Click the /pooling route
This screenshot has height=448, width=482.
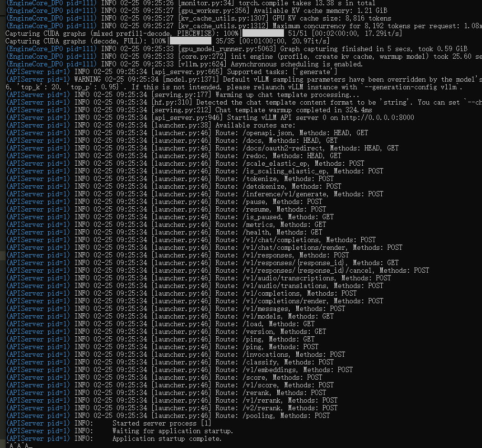pyautogui.click(x=258, y=416)
